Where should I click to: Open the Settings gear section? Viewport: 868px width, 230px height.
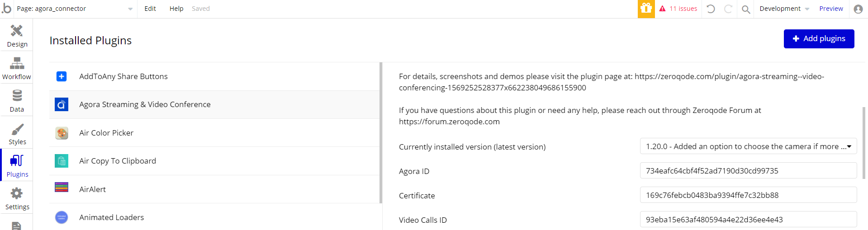17,198
